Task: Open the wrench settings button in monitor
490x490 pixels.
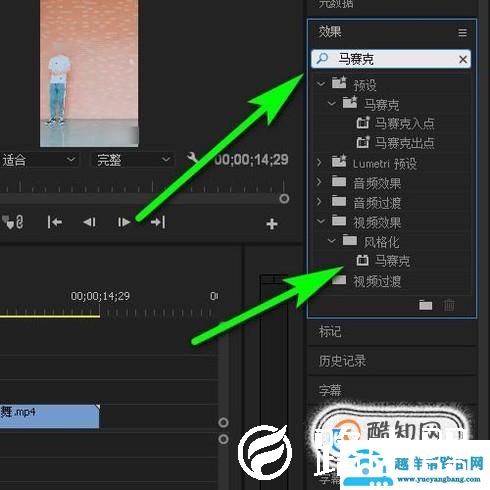Action: coord(193,158)
